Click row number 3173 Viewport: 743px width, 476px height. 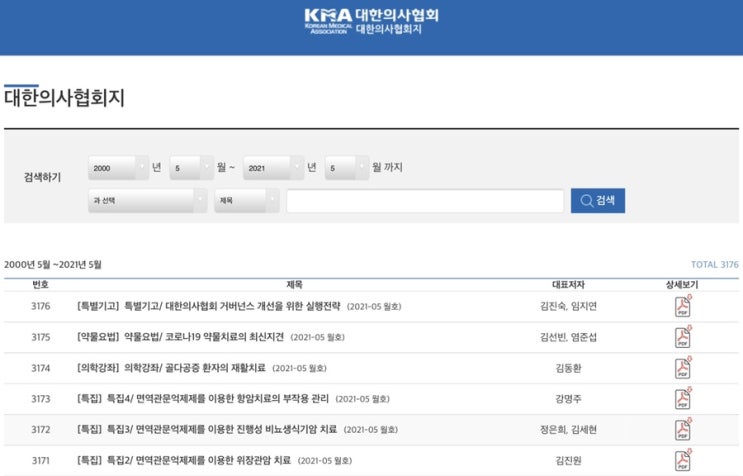[x=41, y=398]
